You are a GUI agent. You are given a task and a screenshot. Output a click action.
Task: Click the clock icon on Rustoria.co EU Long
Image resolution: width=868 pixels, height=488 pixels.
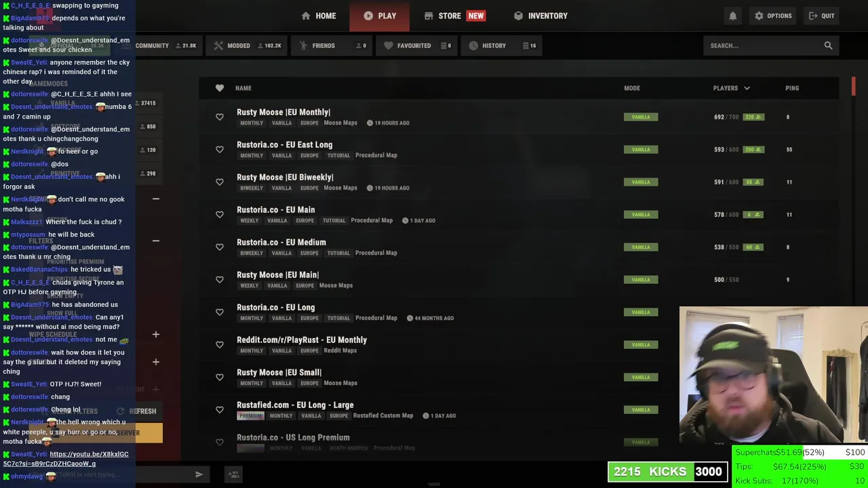click(x=410, y=318)
